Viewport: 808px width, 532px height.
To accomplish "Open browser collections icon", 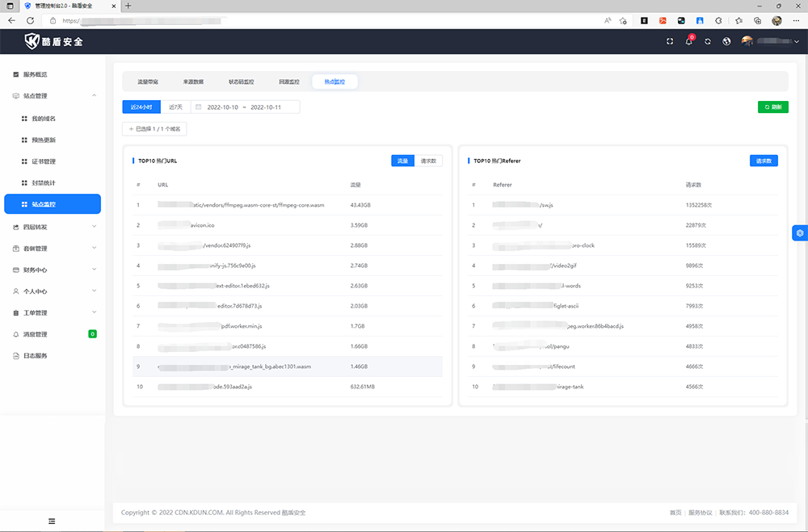I will [x=758, y=21].
